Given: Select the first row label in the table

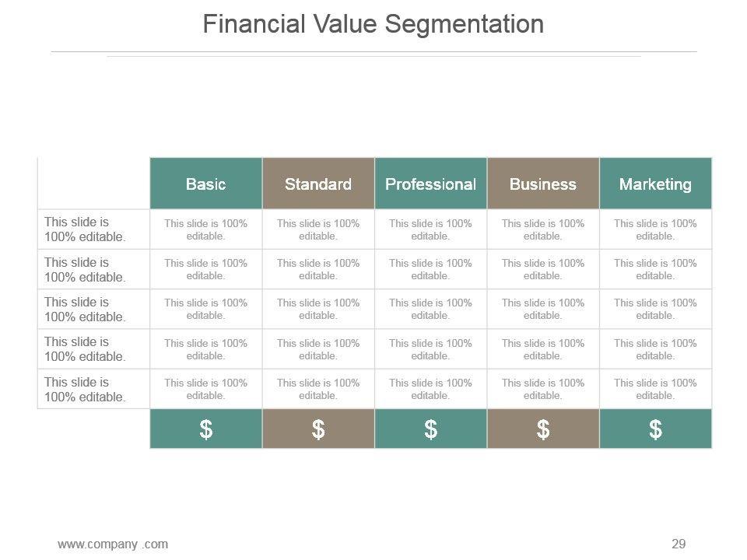Looking at the screenshot, I should [x=85, y=229].
